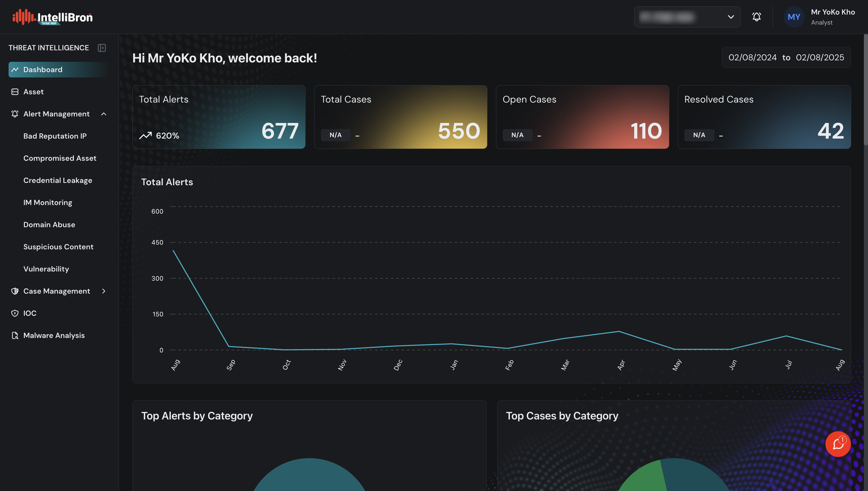
Task: Click the N/A badge in Total Cases
Action: click(x=335, y=135)
